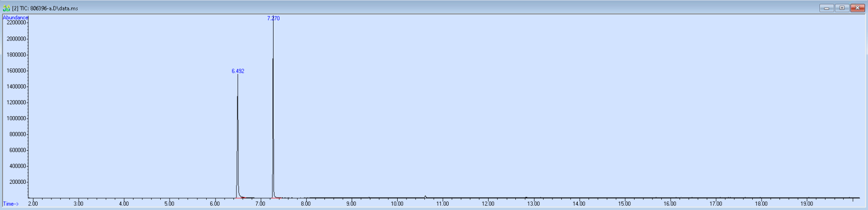
Task: Click the 11.00 time axis label
Action: (x=442, y=204)
